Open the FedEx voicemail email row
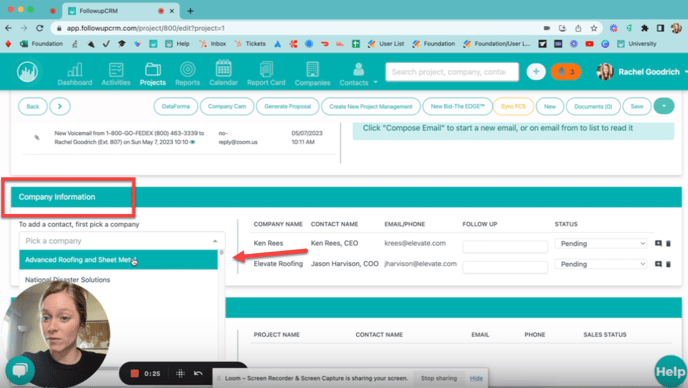Screen dimensions: 688x388 (x=179, y=137)
